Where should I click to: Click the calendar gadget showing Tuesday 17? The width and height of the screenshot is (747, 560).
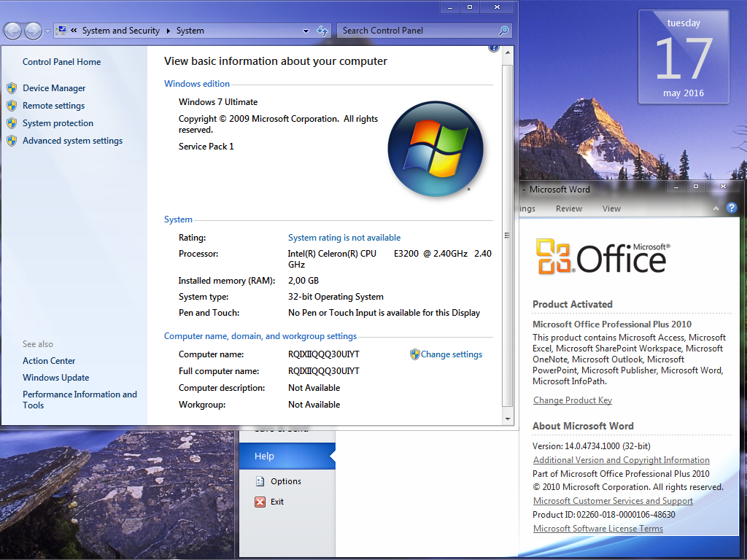(684, 57)
